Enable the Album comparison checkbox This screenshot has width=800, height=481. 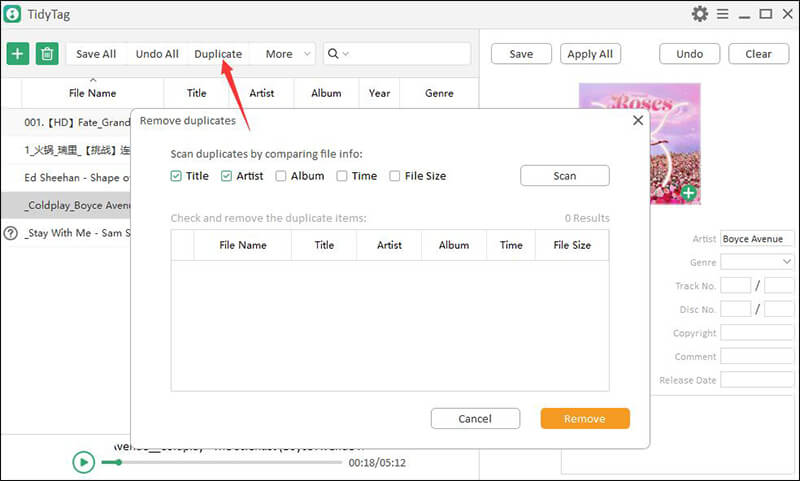pyautogui.click(x=281, y=176)
